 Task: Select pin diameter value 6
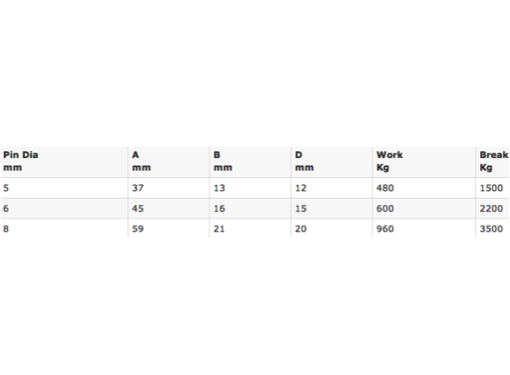pos(6,209)
